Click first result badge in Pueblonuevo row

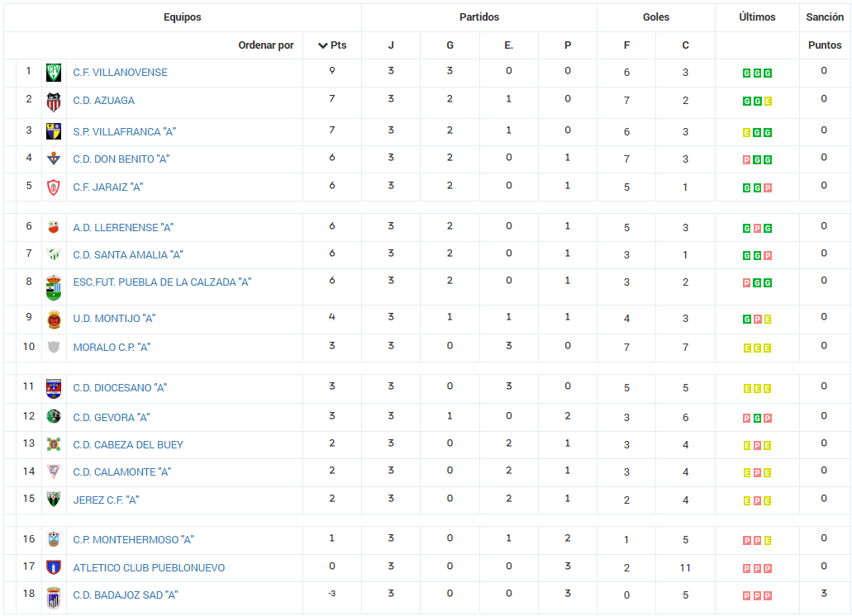(746, 569)
